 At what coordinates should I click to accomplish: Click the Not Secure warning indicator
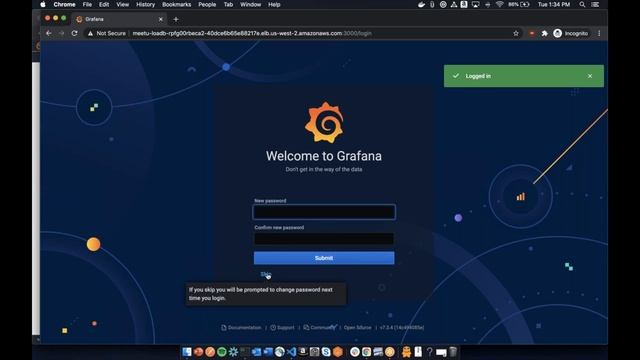point(107,33)
